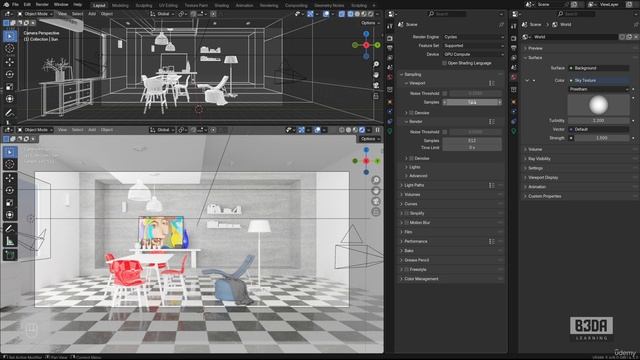Toggle wireframe shading in top viewport header
The image size is (640, 360).
coord(351,14)
